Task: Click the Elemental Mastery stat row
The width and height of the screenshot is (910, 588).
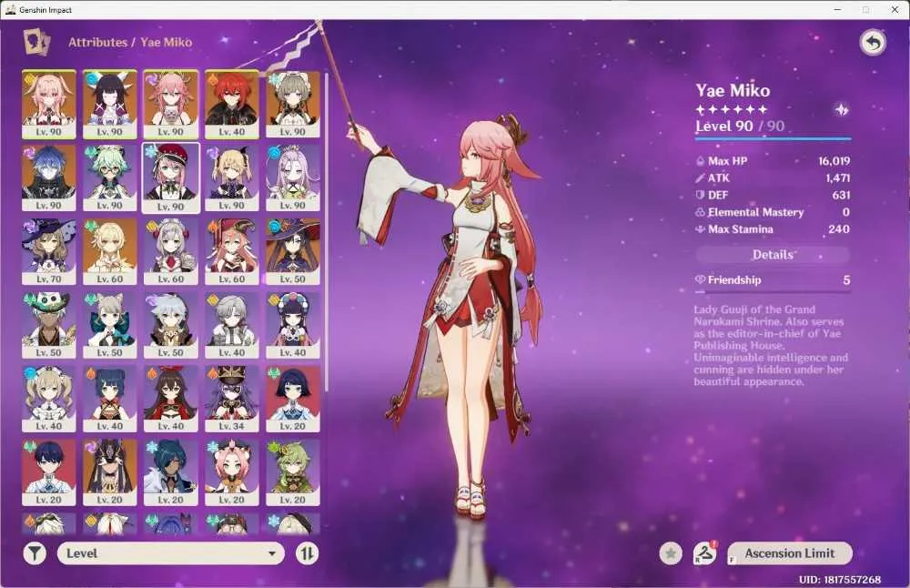Action: click(773, 212)
